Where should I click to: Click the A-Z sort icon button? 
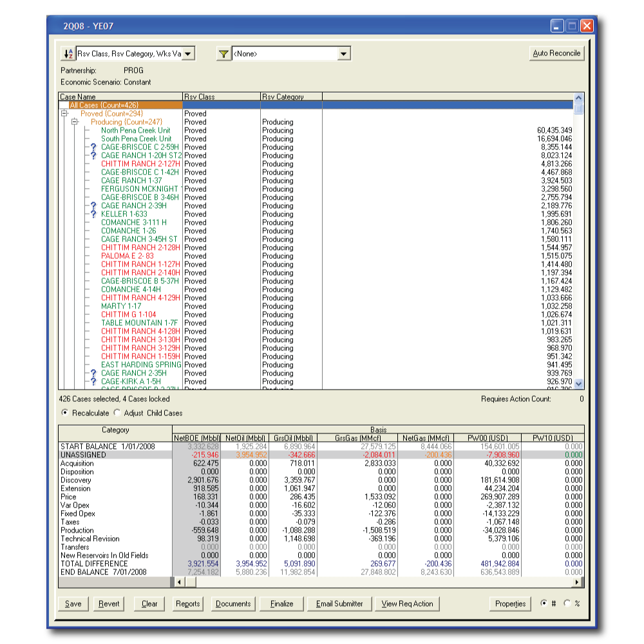pos(68,53)
